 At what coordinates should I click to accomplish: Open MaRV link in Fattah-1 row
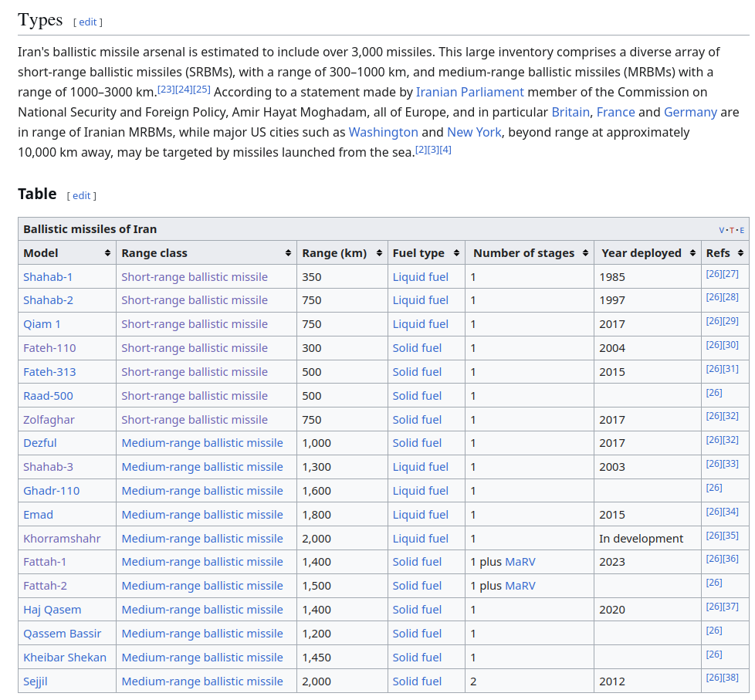pos(520,563)
